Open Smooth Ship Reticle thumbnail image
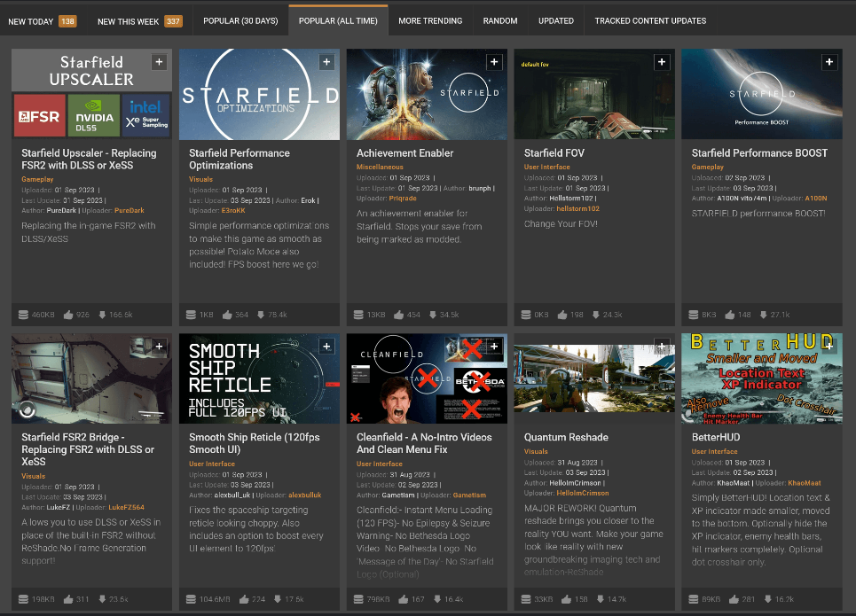This screenshot has width=856, height=616. [259, 378]
